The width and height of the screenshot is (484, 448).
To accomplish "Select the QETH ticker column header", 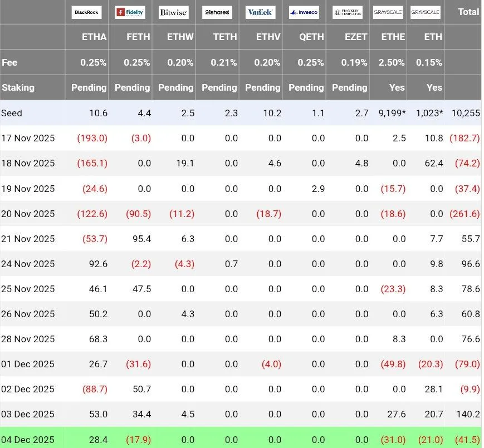I will 311,37.
